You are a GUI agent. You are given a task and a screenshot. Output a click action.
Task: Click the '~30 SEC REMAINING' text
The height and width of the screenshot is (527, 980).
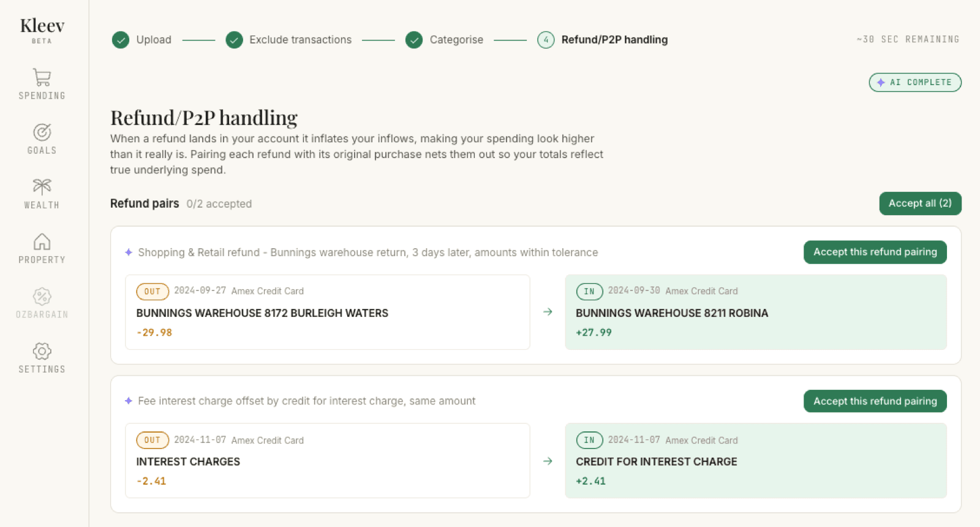click(x=908, y=39)
